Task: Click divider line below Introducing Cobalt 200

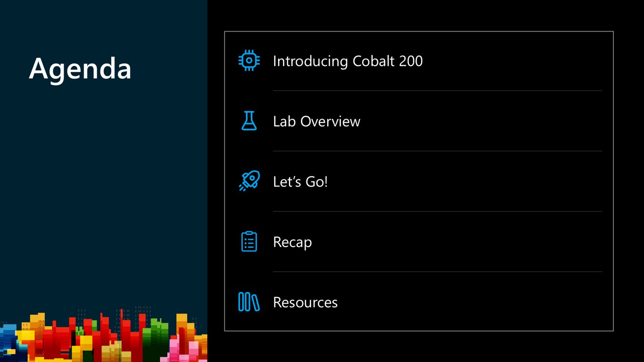Action: point(437,90)
